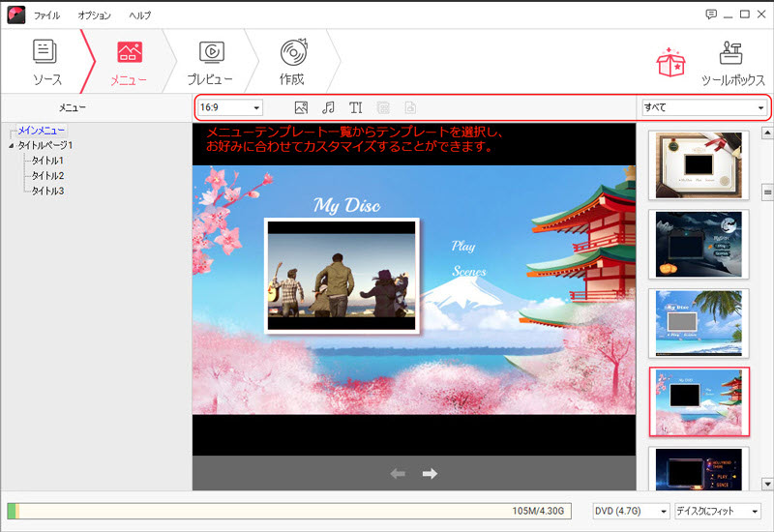Open the ファイル menu

click(x=46, y=15)
